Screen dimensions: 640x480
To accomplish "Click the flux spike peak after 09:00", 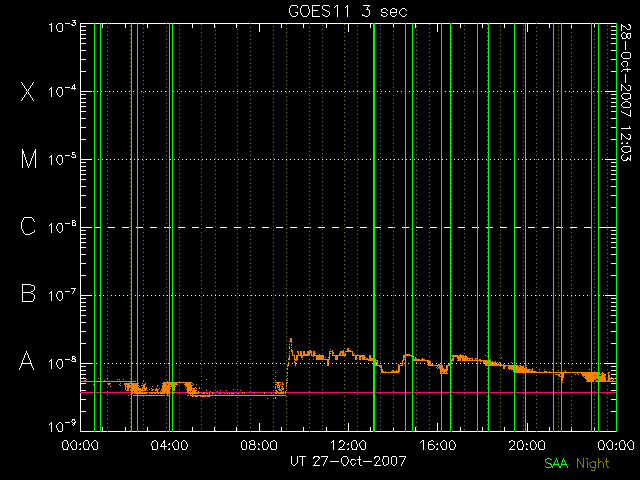I will pos(291,339).
